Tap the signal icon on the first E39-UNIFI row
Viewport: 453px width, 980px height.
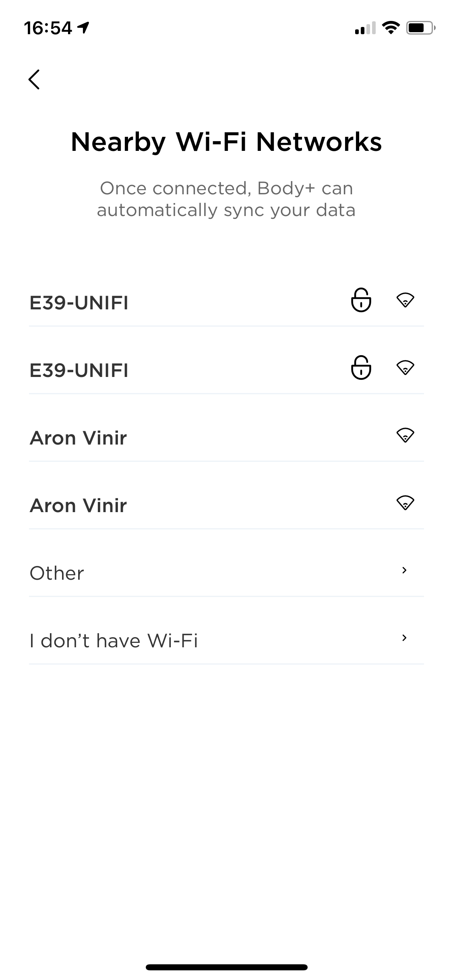coord(405,300)
